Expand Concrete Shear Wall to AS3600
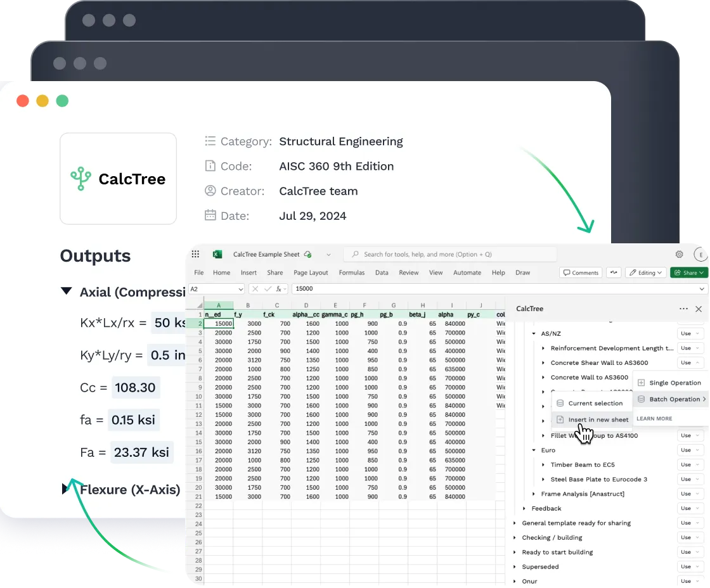Screen dimensions: 710x588 tap(543, 363)
